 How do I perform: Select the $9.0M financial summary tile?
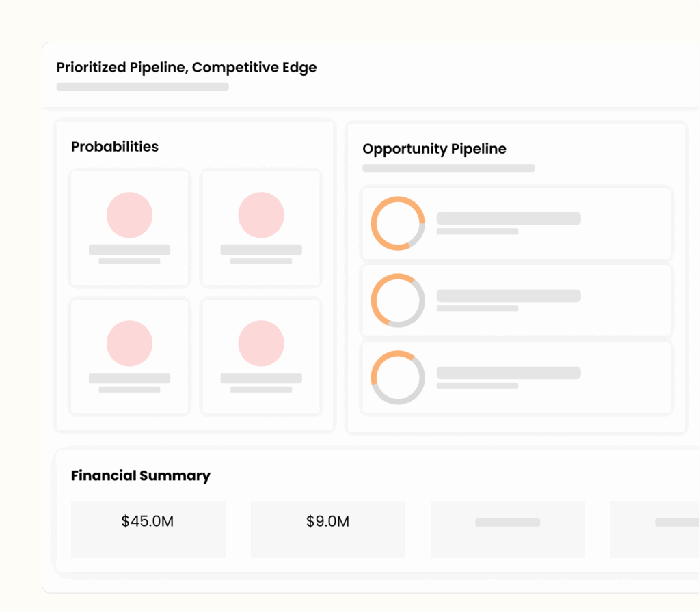(327, 529)
